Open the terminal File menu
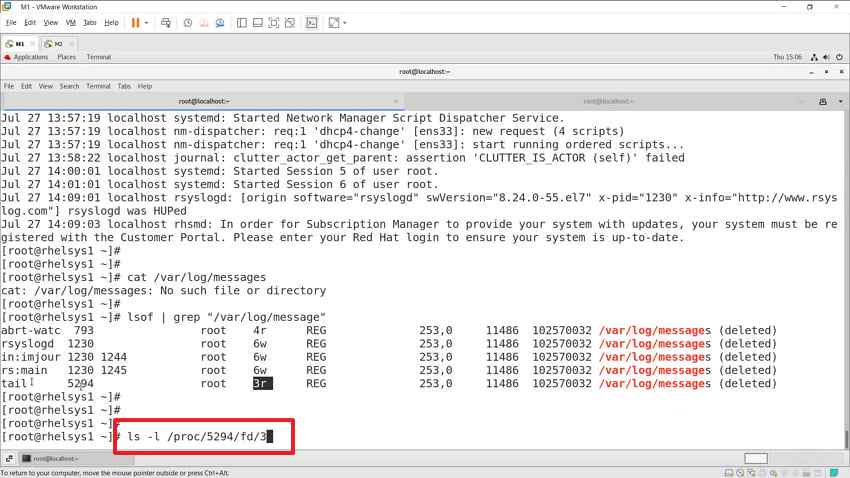850x478 pixels. click(9, 86)
